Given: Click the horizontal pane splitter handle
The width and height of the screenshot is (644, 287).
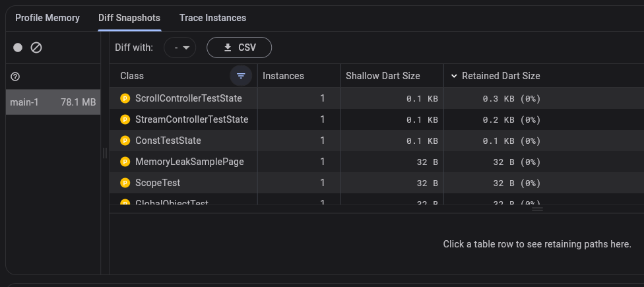Looking at the screenshot, I should point(538,208).
